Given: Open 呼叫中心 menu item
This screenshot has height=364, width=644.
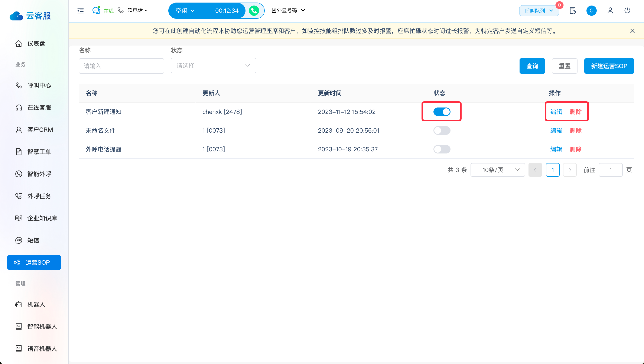Looking at the screenshot, I should [34, 86].
